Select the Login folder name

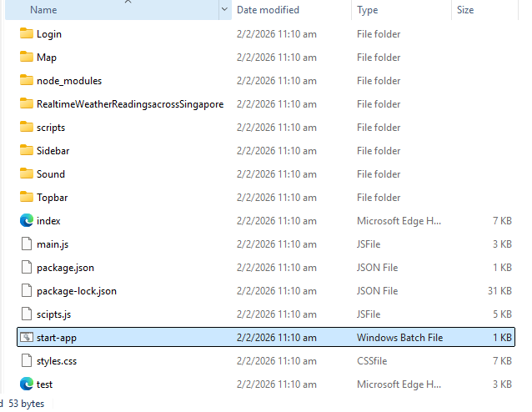tap(49, 34)
